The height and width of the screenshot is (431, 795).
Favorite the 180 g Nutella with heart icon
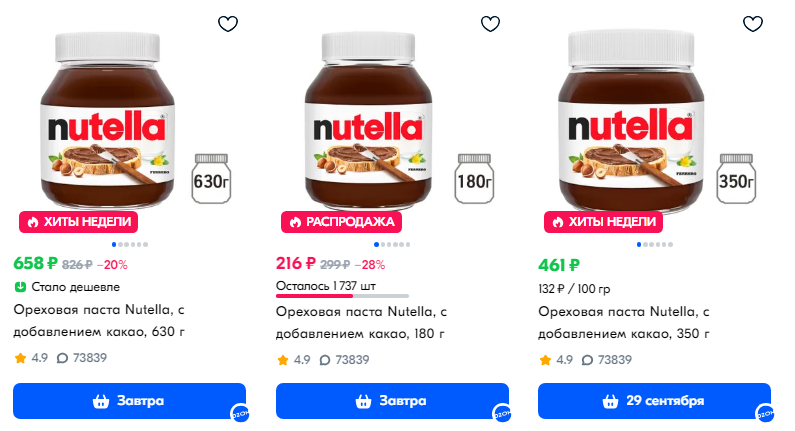point(490,24)
